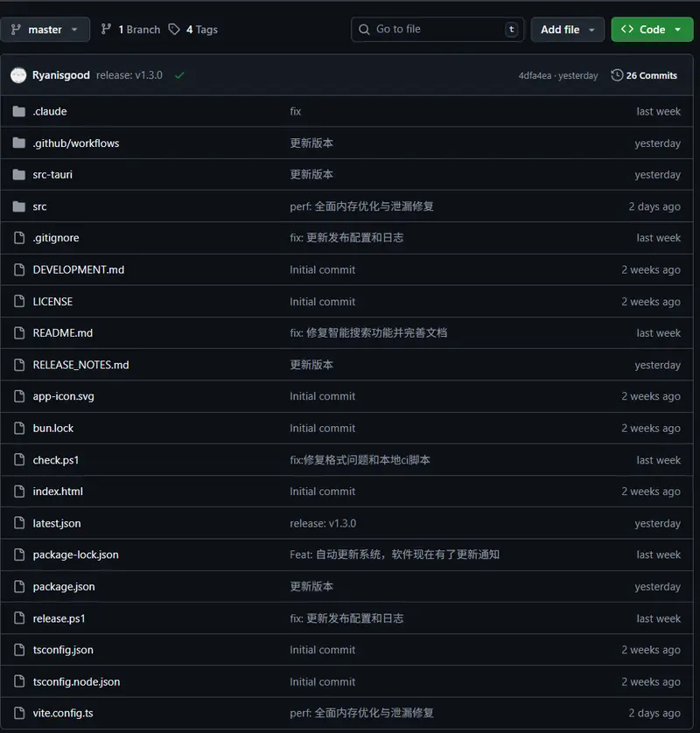Click the .github/workflows folder icon
700x733 pixels.
[x=18, y=143]
